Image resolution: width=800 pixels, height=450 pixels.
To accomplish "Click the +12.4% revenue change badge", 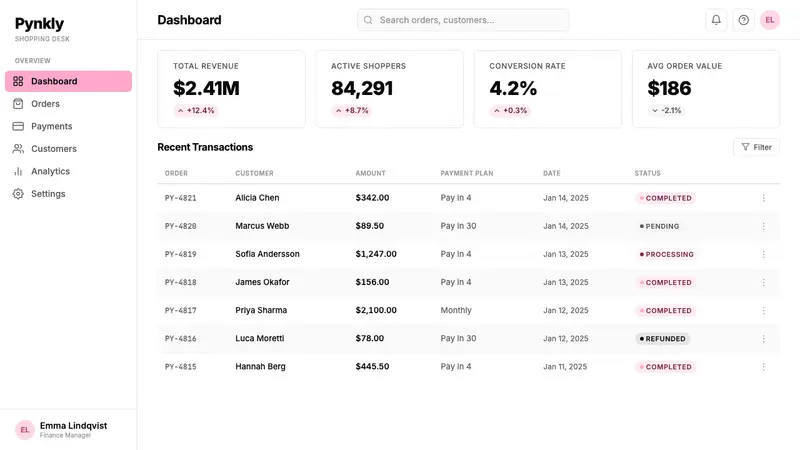I will [x=196, y=110].
